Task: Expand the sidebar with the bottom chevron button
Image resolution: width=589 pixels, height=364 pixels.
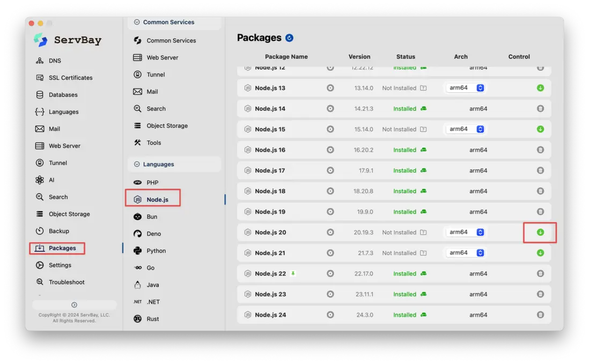Action: (x=74, y=305)
